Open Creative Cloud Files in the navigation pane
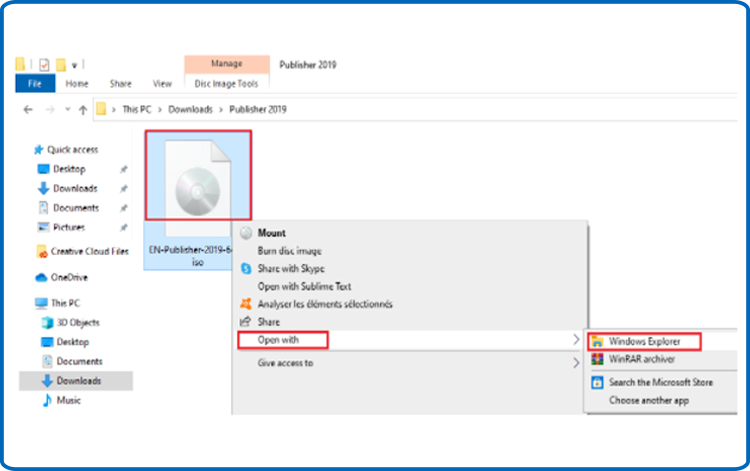Screen dimensions: 750x471 pyautogui.click(x=90, y=252)
